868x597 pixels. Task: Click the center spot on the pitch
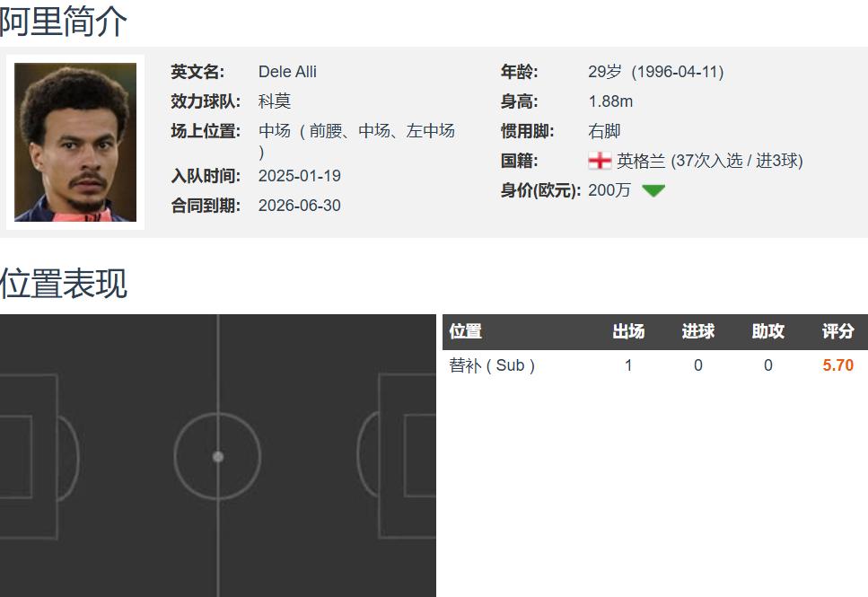click(x=218, y=457)
